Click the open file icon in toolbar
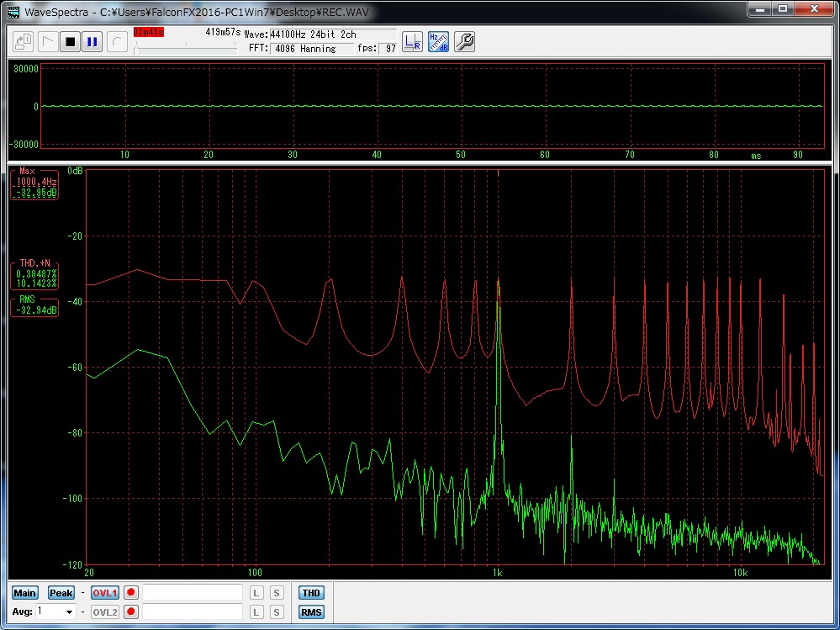This screenshot has height=630, width=840. [24, 41]
